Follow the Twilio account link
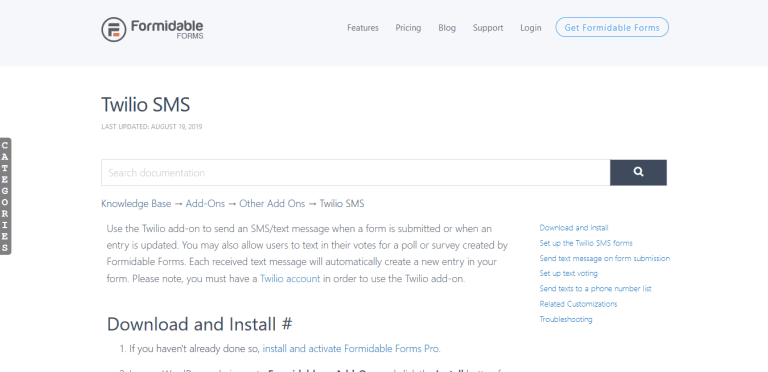The width and height of the screenshot is (768, 372). pos(290,279)
